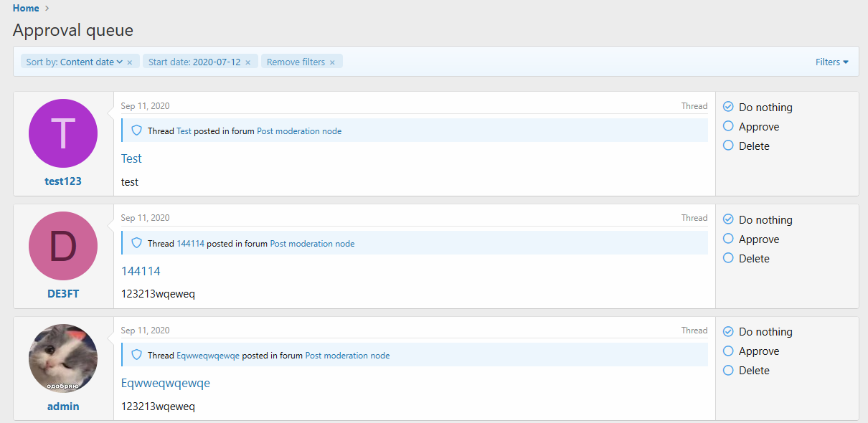Select Approve for the Test thread
This screenshot has height=423, width=868.
pos(751,127)
